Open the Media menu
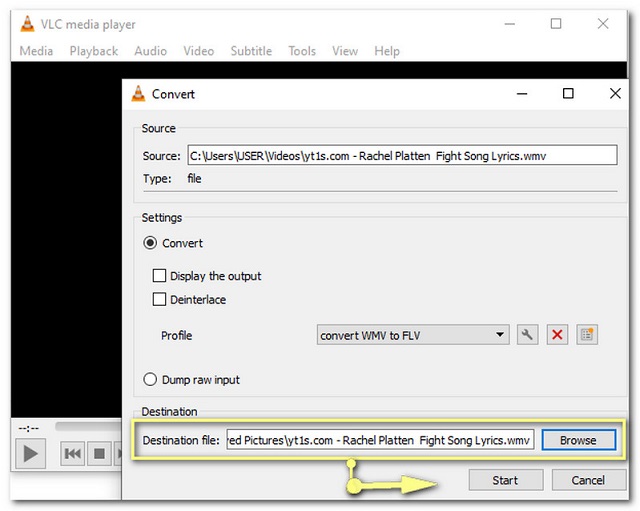The image size is (640, 511). pos(36,51)
